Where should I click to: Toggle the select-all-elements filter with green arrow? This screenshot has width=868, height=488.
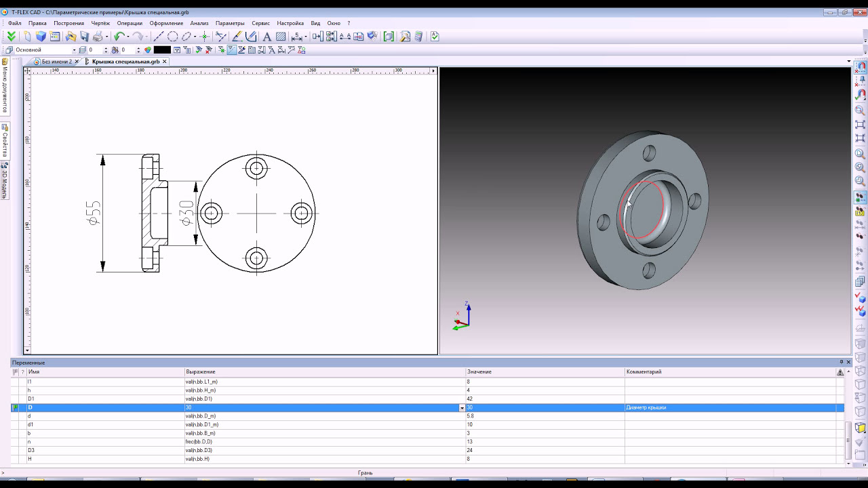pos(199,49)
